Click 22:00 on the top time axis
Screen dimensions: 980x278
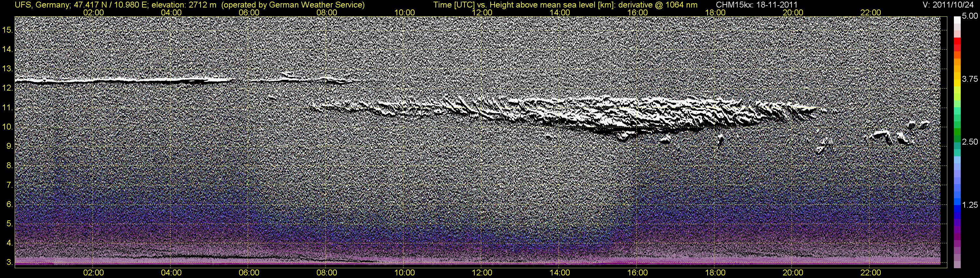[x=871, y=12]
